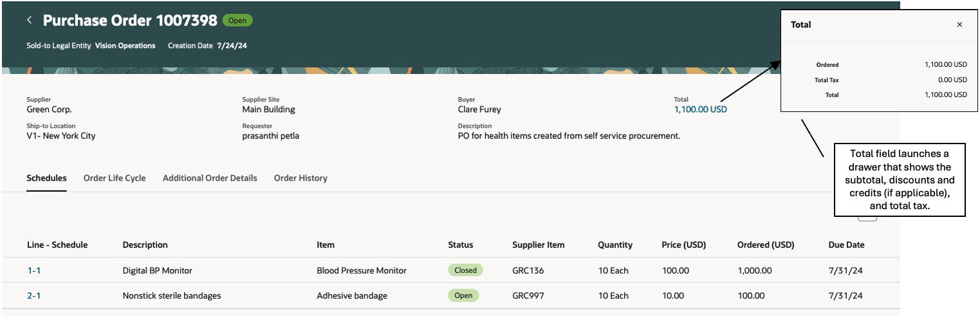The image size is (980, 316).
Task: Open the Order Life Cycle tab
Action: [x=115, y=178]
